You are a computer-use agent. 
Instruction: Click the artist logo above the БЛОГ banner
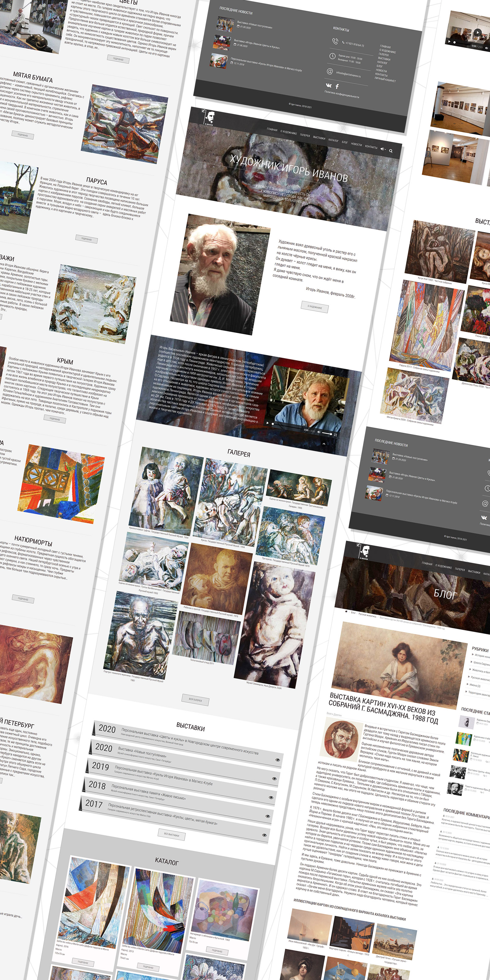[x=363, y=551]
